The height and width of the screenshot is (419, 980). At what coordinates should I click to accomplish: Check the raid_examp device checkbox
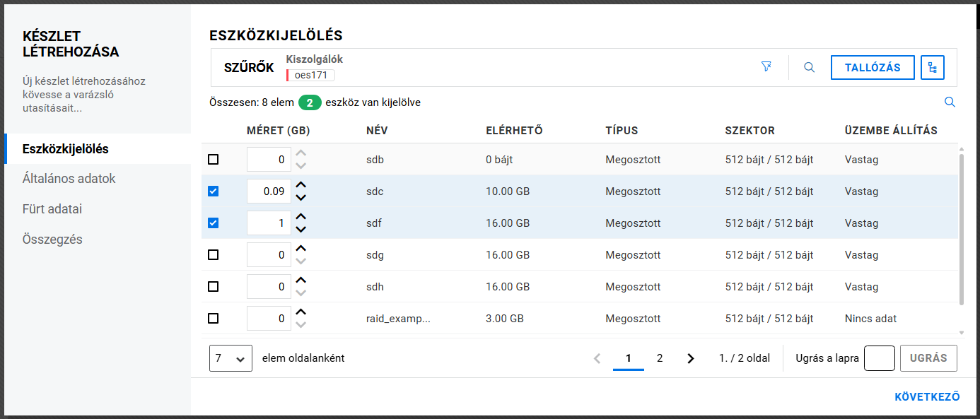click(x=214, y=319)
